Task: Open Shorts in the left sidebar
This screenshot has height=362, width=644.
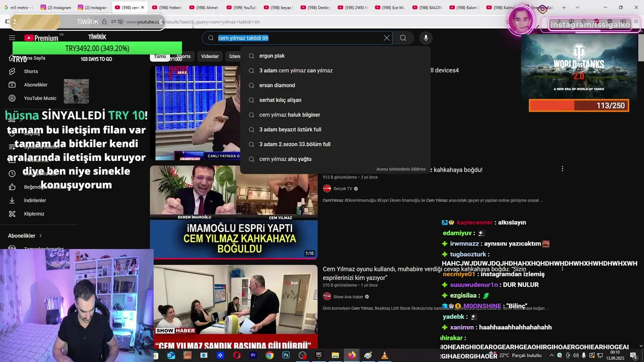Action: (x=31, y=71)
